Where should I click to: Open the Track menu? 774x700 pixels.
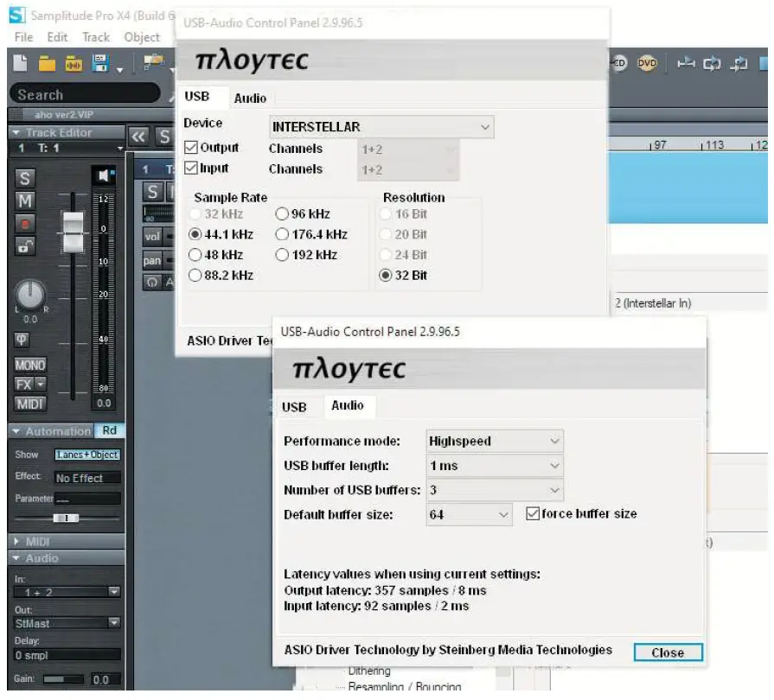96,37
